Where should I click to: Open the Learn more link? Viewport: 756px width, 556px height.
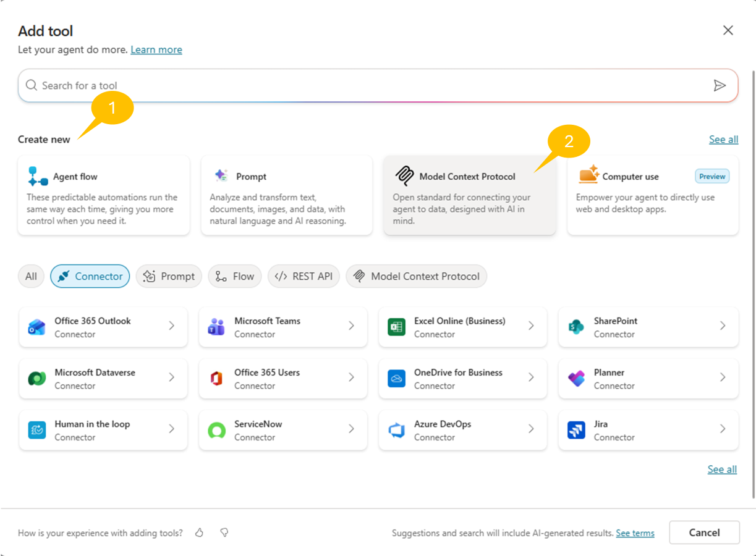(x=156, y=49)
